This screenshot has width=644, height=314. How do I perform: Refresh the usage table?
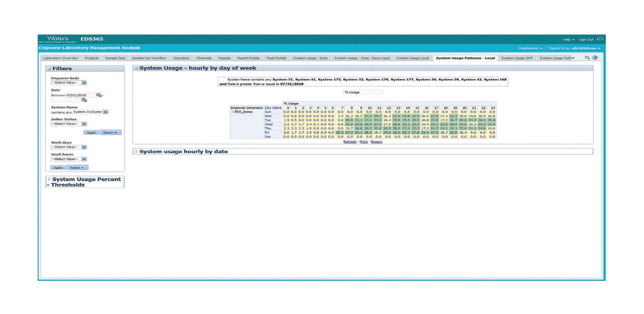(x=350, y=142)
